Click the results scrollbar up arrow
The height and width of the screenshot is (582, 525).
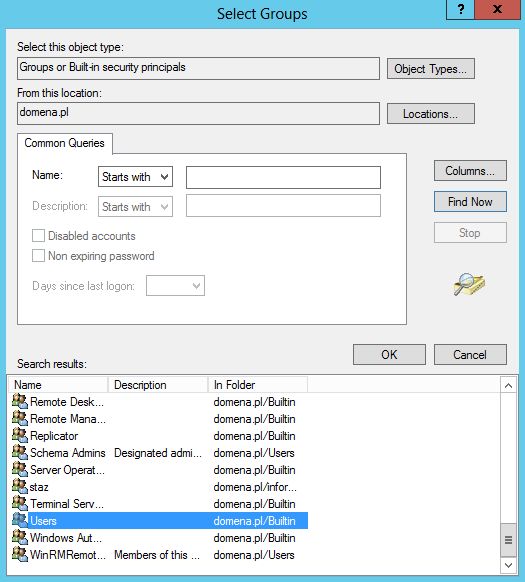508,386
